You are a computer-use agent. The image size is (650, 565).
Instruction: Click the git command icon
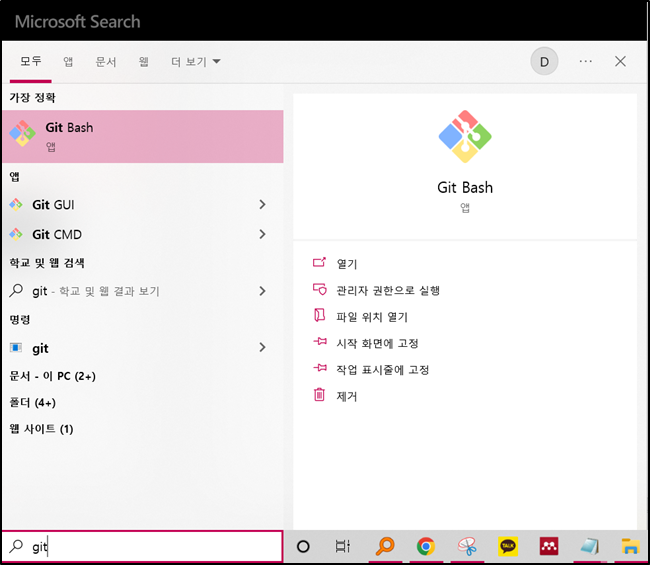point(16,347)
